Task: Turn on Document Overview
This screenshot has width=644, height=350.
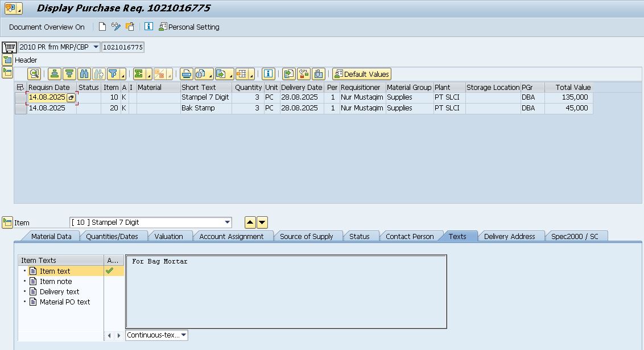Action: coord(47,27)
